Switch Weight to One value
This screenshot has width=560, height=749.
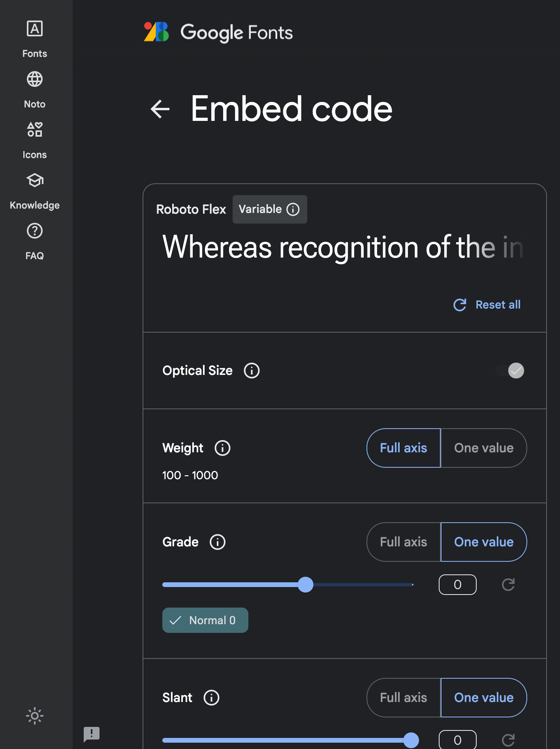[x=483, y=448]
